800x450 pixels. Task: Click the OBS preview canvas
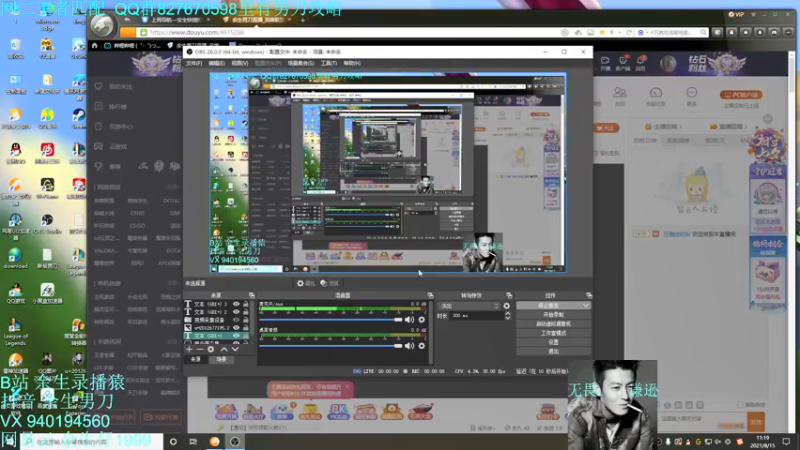point(388,172)
